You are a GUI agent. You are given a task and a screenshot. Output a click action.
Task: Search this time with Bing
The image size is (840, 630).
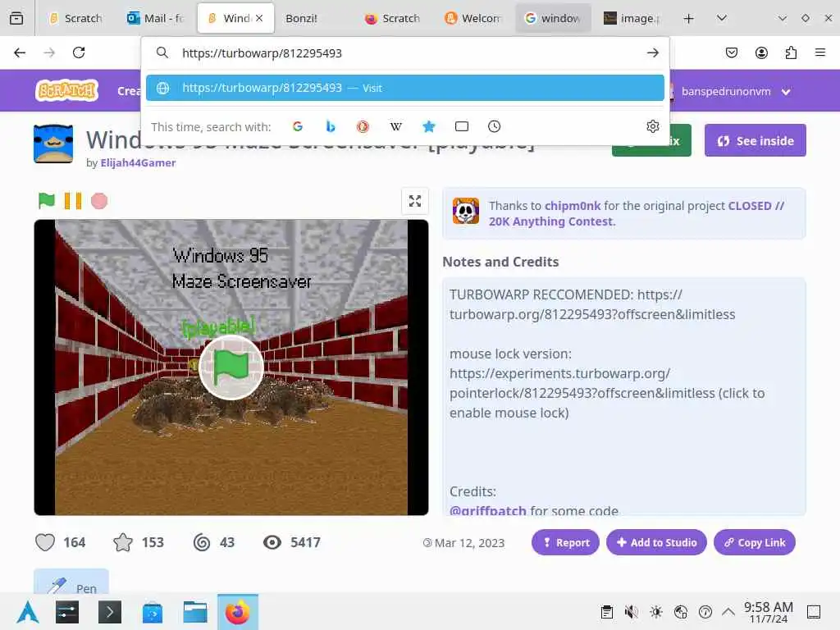coord(331,126)
